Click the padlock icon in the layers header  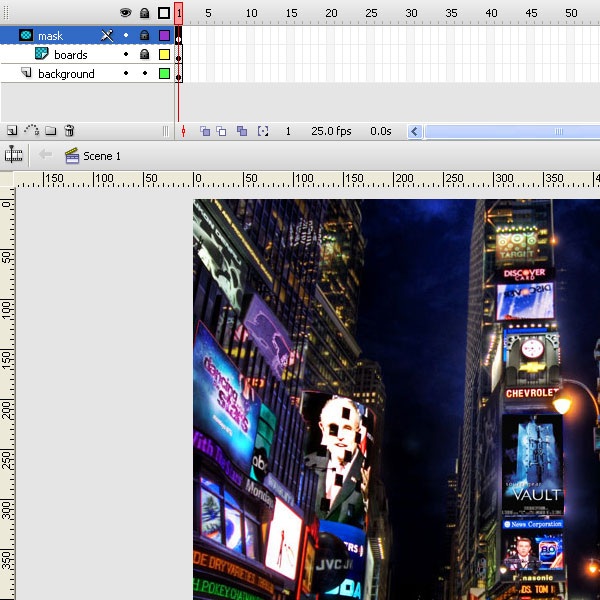(x=144, y=13)
